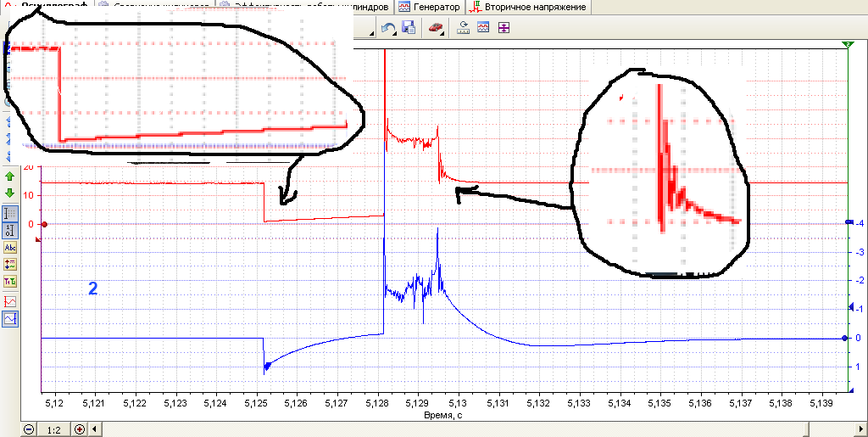Click the blue marker at -4 on right axis
868x437 pixels.
[x=850, y=222]
